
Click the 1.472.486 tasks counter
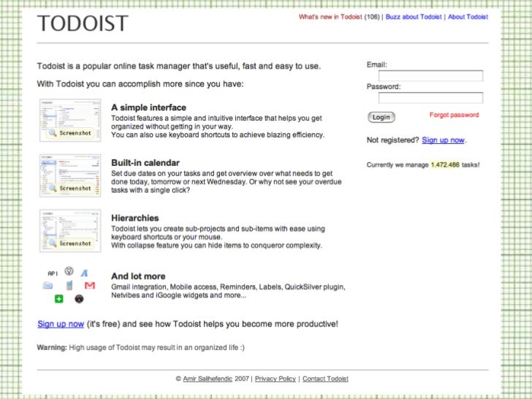tap(445, 165)
